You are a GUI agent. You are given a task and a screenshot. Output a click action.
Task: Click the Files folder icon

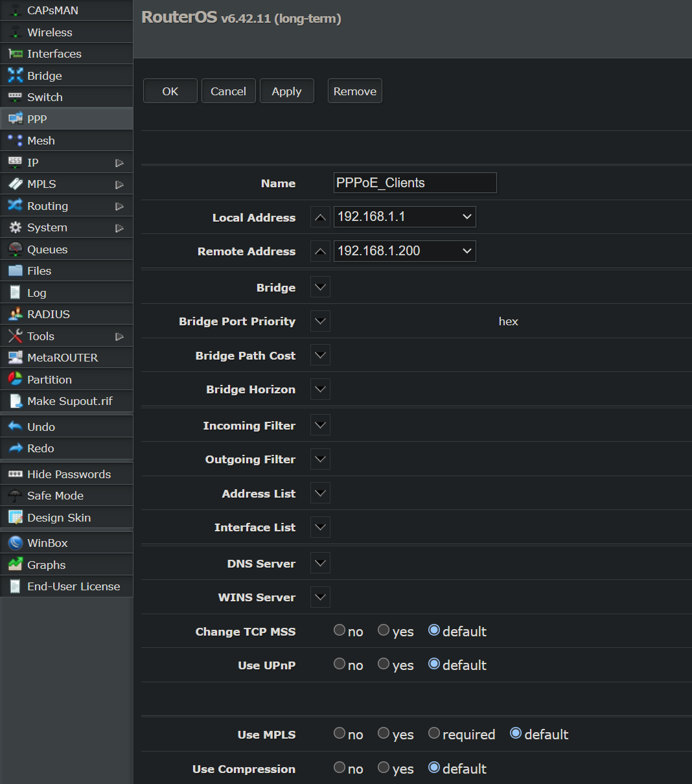click(16, 271)
